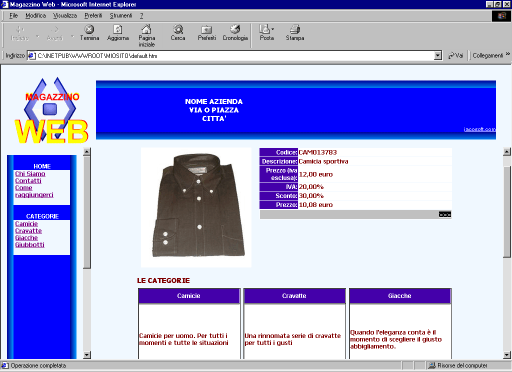
Task: Expand the address bar dropdown list
Action: tap(438, 56)
